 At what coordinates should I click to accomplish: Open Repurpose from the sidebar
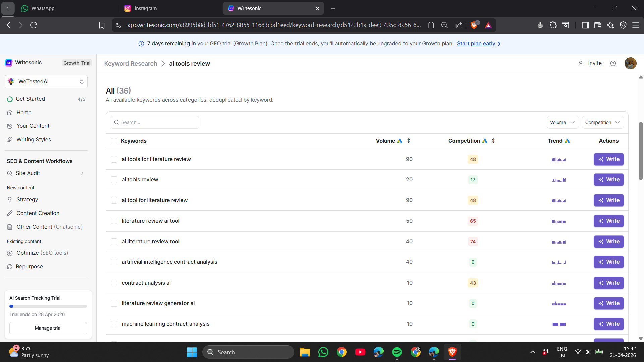[29, 266]
